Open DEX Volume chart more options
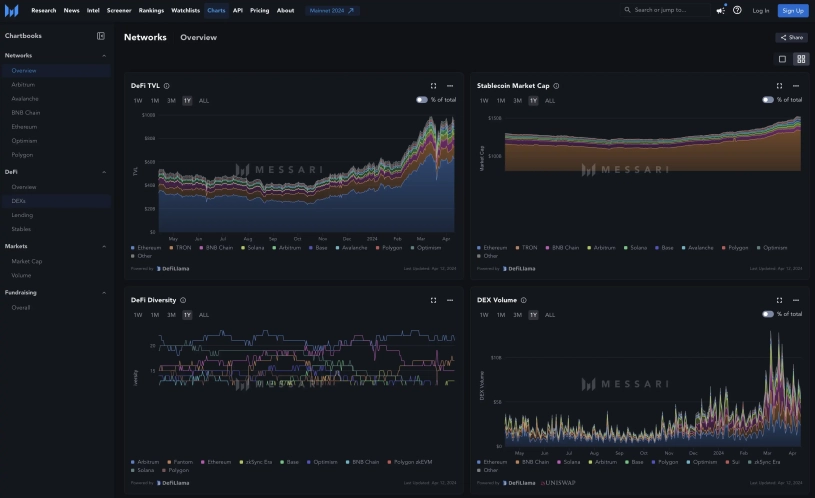Image resolution: width=815 pixels, height=498 pixels. (796, 300)
